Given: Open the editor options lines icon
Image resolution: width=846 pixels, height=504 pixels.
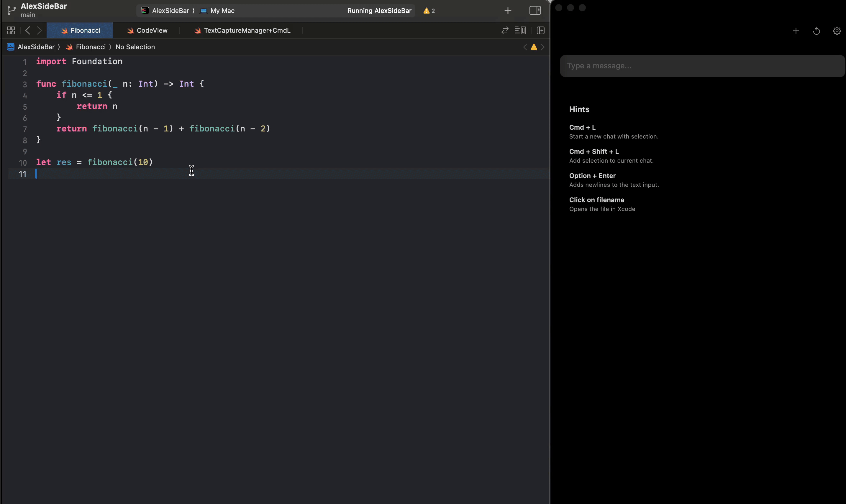Looking at the screenshot, I should 520,31.
